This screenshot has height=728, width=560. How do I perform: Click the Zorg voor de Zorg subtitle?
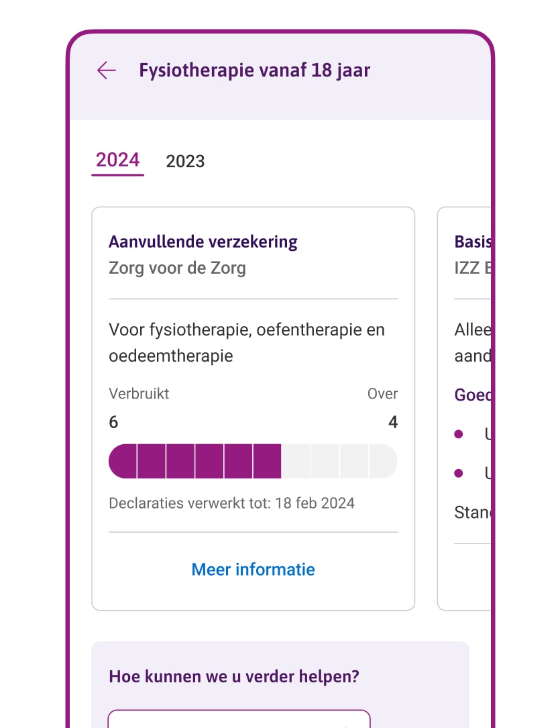177,268
